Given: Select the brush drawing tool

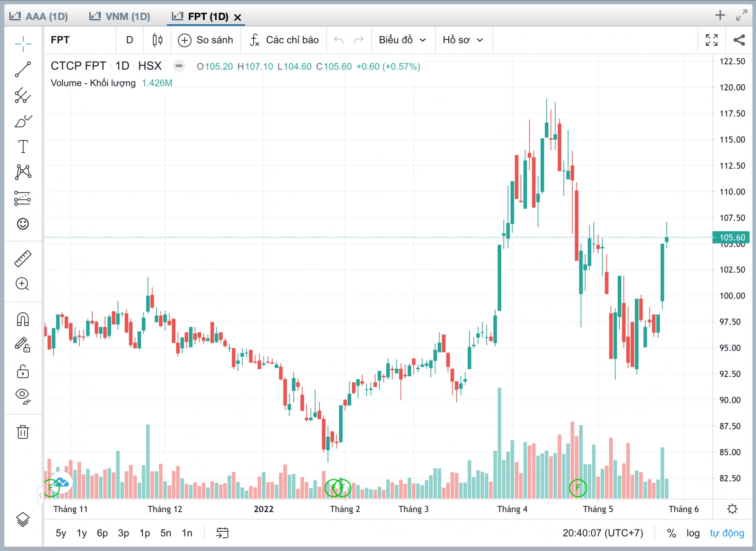Looking at the screenshot, I should click(23, 121).
